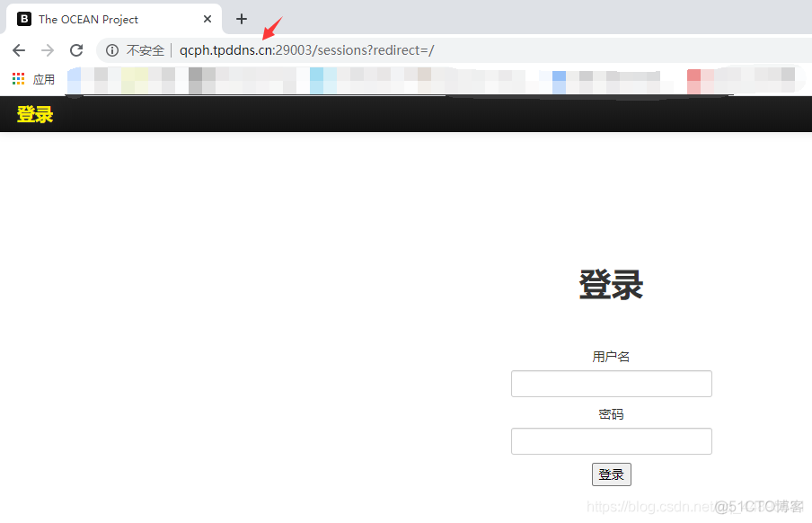Select the URL in the address bar

pyautogui.click(x=305, y=50)
